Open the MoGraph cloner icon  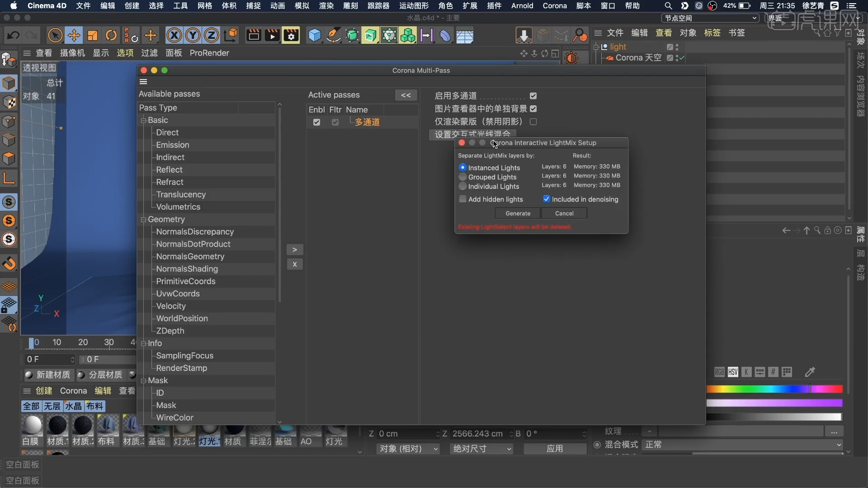408,35
